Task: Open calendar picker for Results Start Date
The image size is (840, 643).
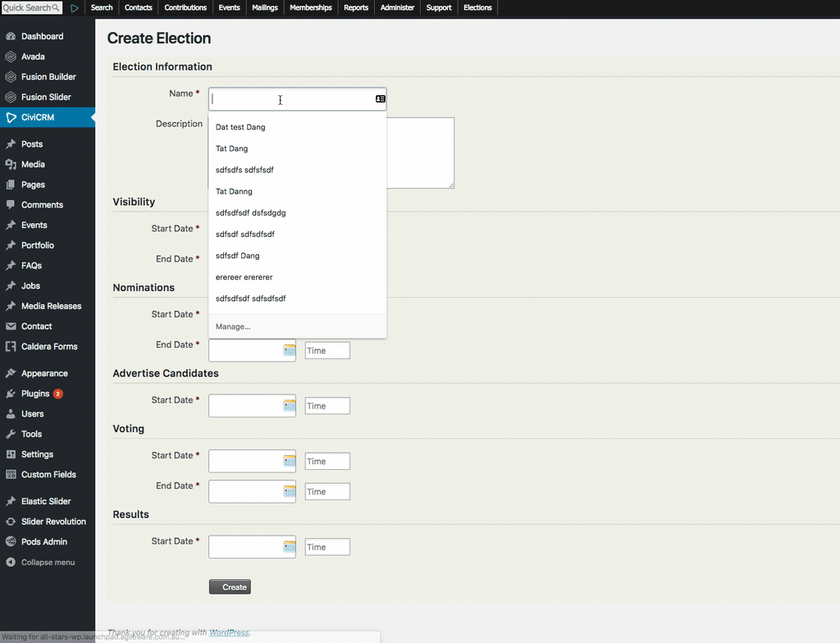Action: [x=290, y=547]
